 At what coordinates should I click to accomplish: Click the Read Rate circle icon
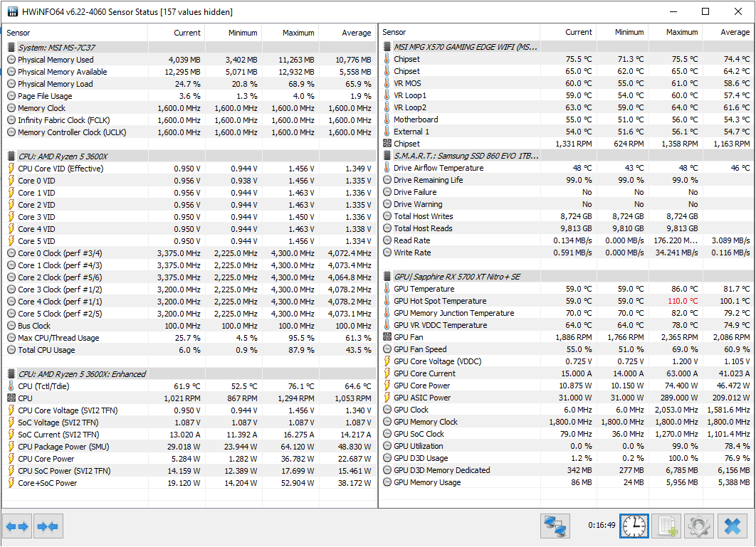click(x=387, y=240)
